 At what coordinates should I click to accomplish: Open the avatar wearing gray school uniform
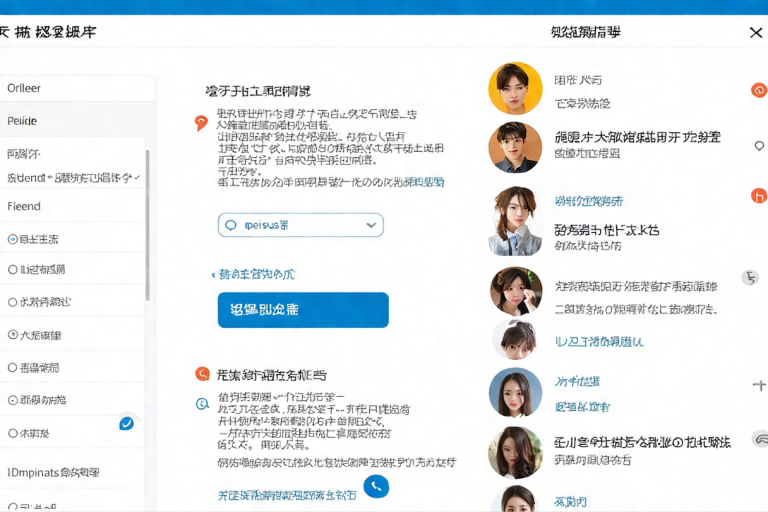pyautogui.click(x=515, y=221)
